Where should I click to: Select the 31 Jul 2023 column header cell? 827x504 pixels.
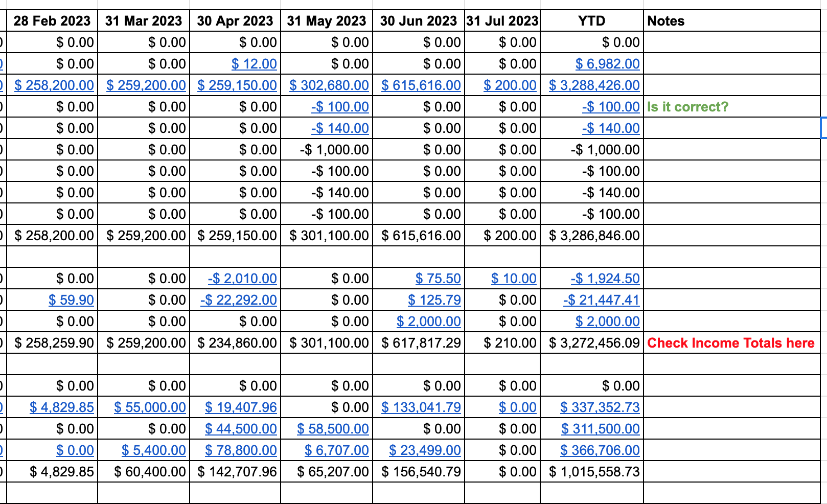(502, 21)
